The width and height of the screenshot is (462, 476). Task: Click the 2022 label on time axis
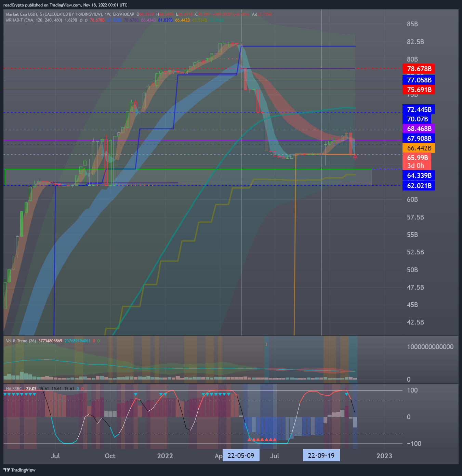pos(165,456)
